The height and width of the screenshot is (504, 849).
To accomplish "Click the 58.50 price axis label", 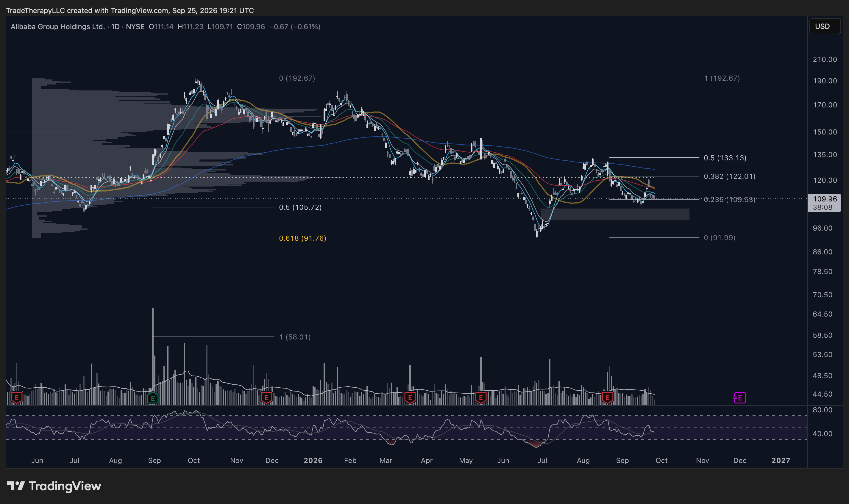I will (x=823, y=335).
